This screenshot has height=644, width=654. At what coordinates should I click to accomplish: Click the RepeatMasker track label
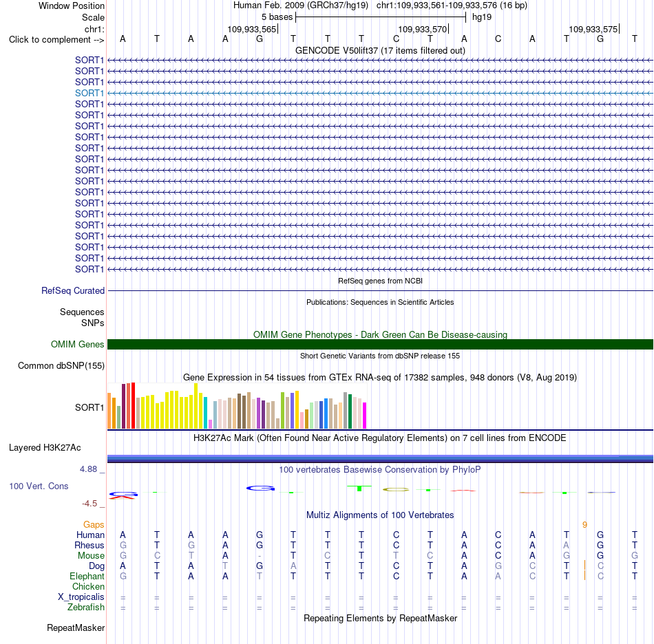pyautogui.click(x=76, y=627)
